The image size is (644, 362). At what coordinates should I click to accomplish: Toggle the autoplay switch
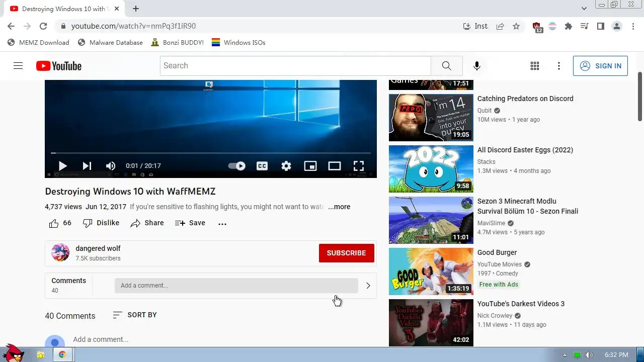[x=237, y=166]
